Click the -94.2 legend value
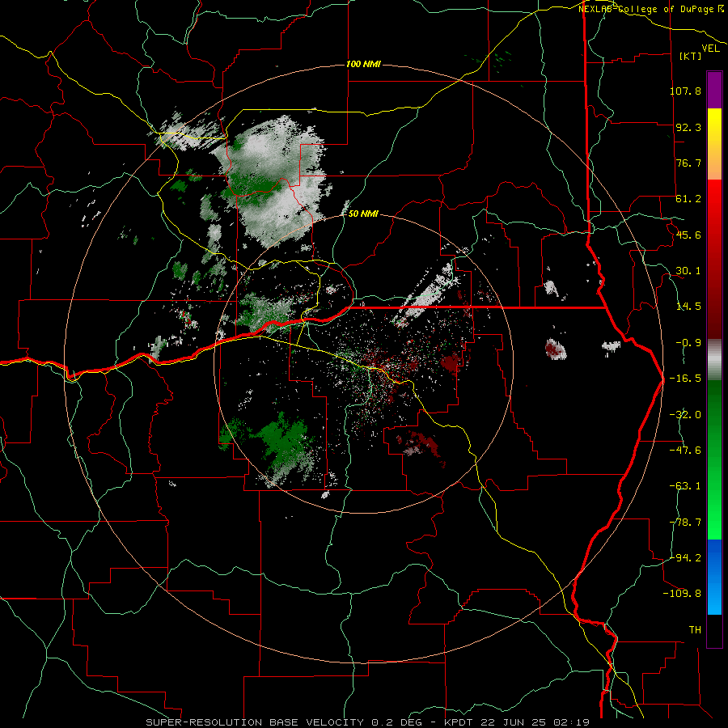The image size is (728, 728). (685, 557)
